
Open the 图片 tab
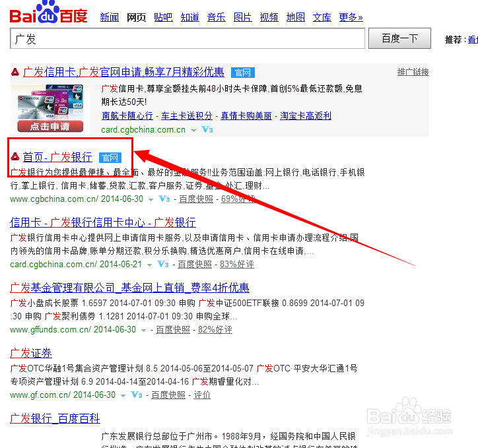click(243, 17)
